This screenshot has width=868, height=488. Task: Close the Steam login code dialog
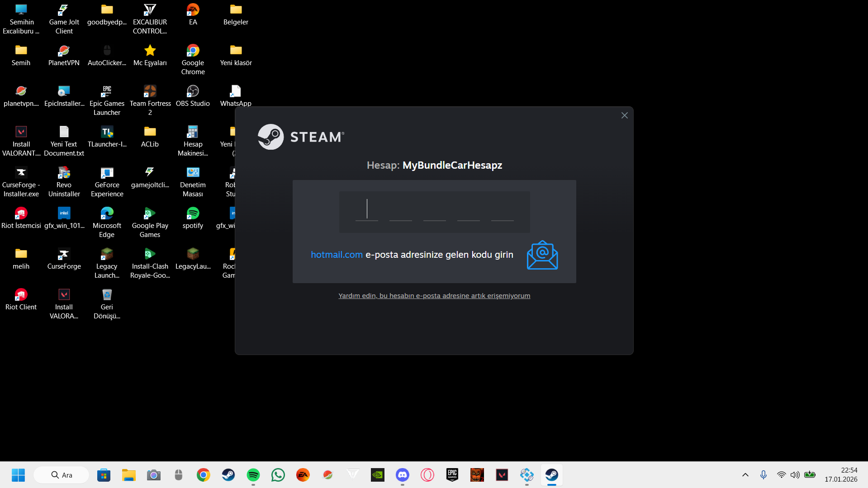pos(624,115)
